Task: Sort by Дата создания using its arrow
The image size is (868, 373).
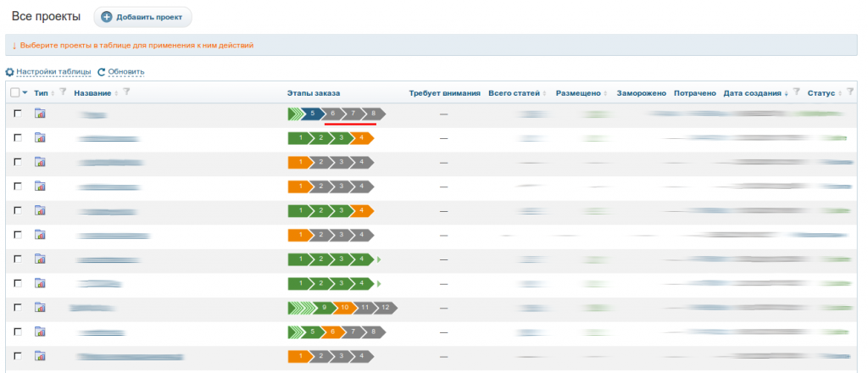Action: click(787, 93)
